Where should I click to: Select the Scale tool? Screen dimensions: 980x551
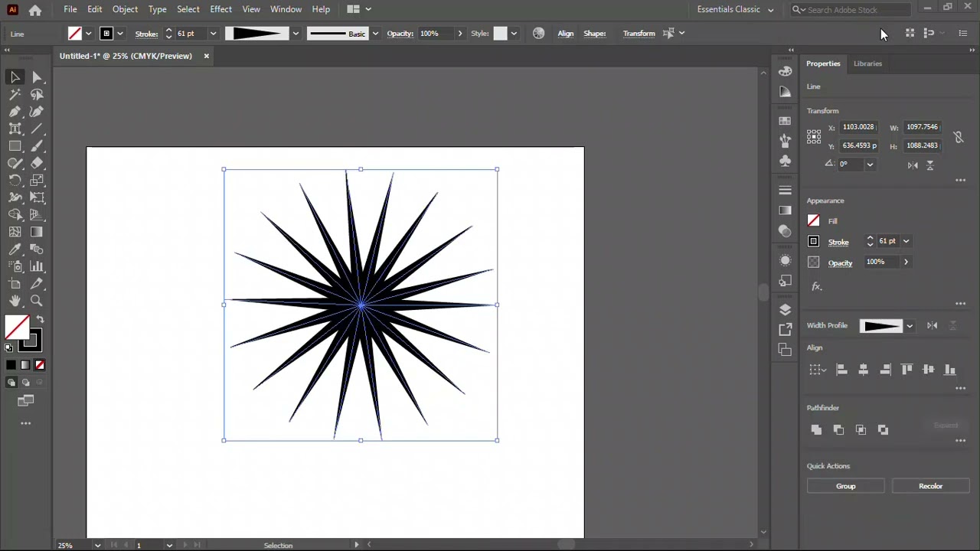point(37,181)
